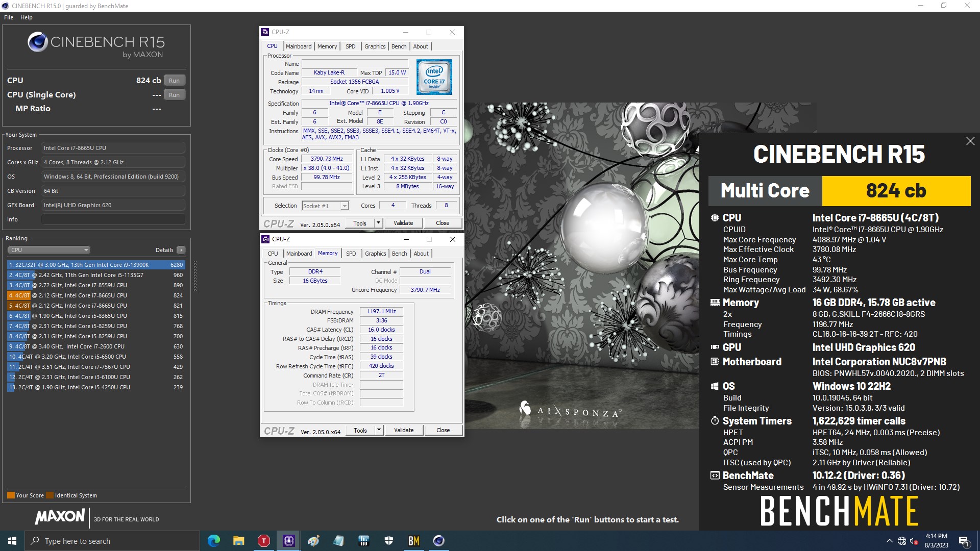This screenshot has width=980, height=551.
Task: Open the Notepad icon on the taskbar
Action: coord(338,541)
